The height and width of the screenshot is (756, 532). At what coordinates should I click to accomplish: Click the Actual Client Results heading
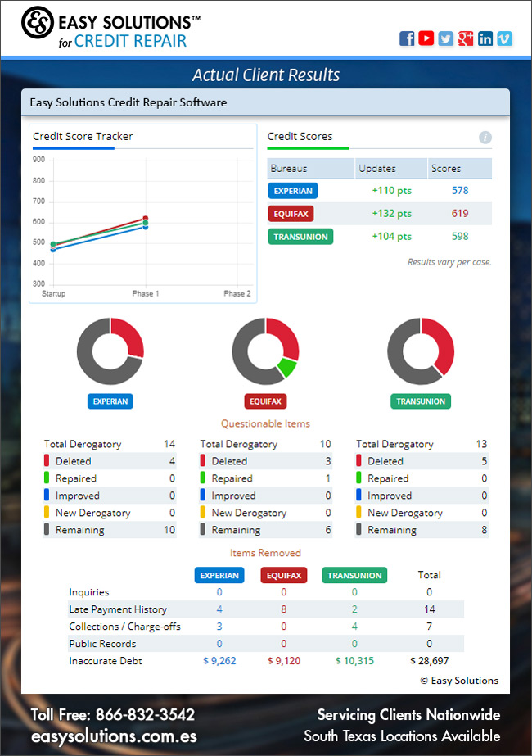266,75
